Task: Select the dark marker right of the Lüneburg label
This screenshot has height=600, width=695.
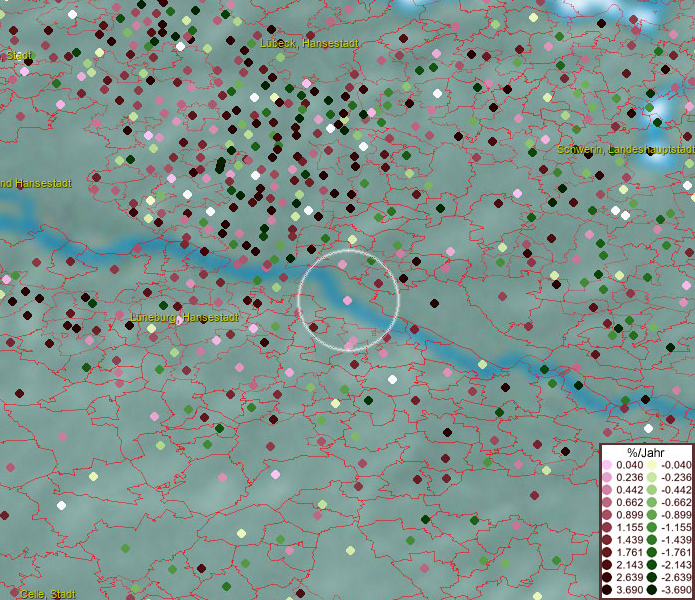Action: coord(247,300)
